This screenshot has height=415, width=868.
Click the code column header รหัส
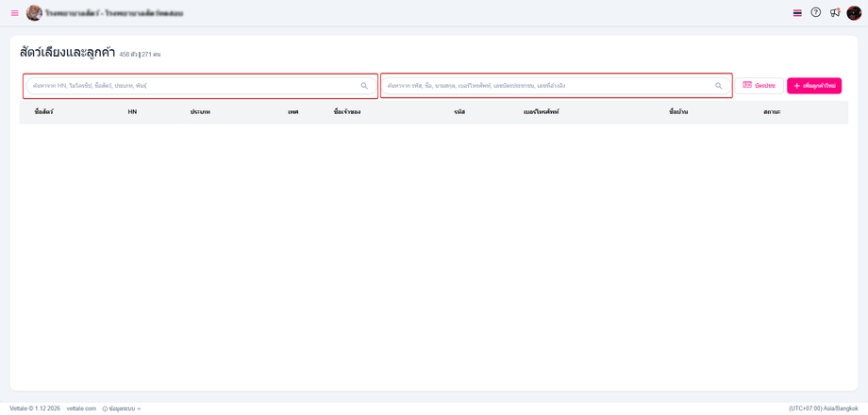pos(459,112)
